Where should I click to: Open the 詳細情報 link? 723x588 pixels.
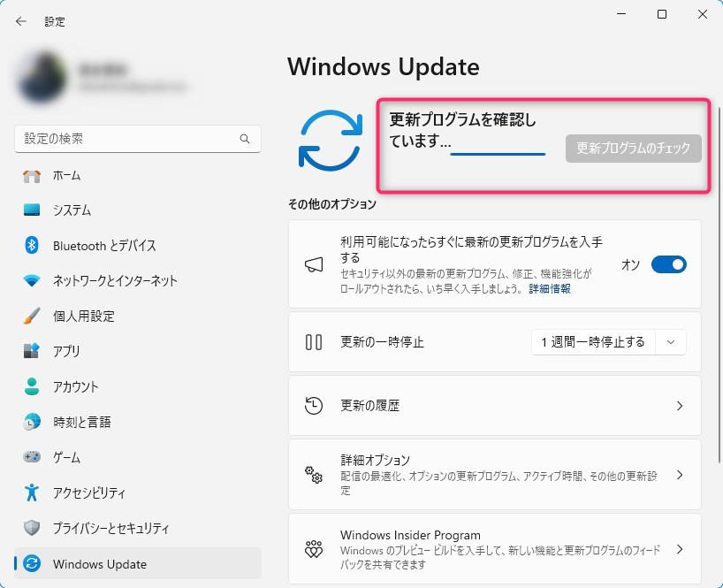(x=550, y=289)
